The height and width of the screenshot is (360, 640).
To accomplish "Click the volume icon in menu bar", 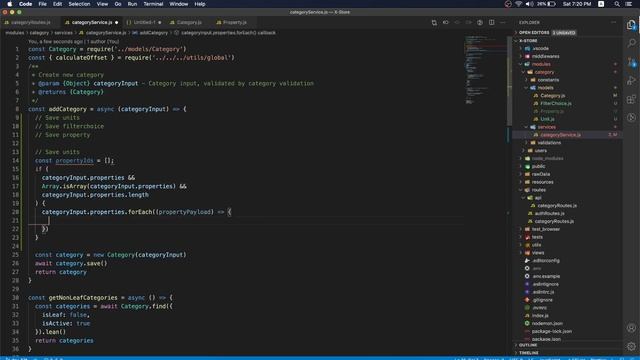I will tap(529, 4).
